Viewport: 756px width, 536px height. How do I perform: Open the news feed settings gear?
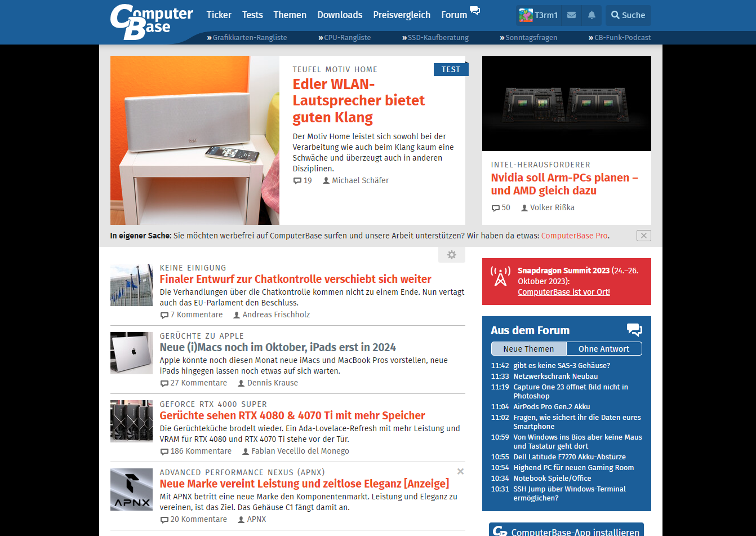452,255
